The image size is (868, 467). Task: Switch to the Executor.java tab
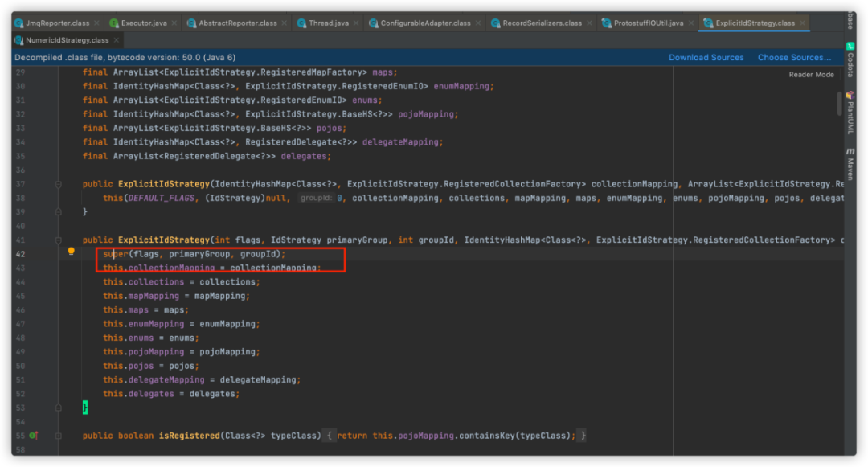144,23
